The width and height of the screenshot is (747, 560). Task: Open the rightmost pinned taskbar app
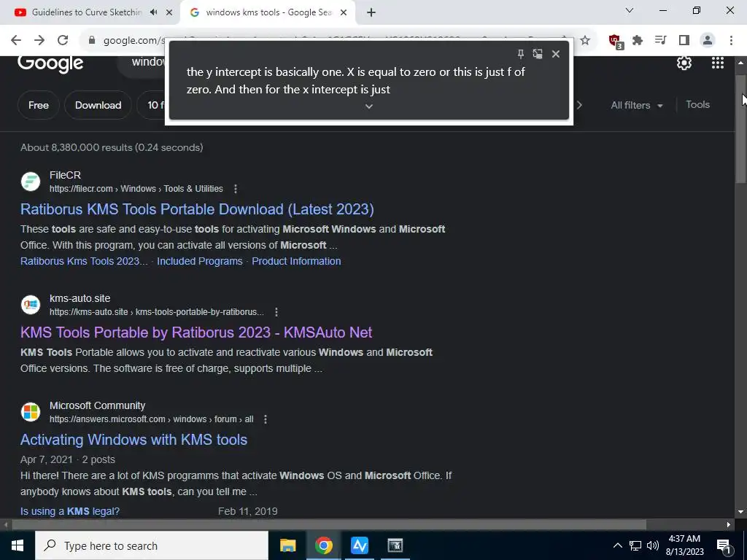pos(395,545)
